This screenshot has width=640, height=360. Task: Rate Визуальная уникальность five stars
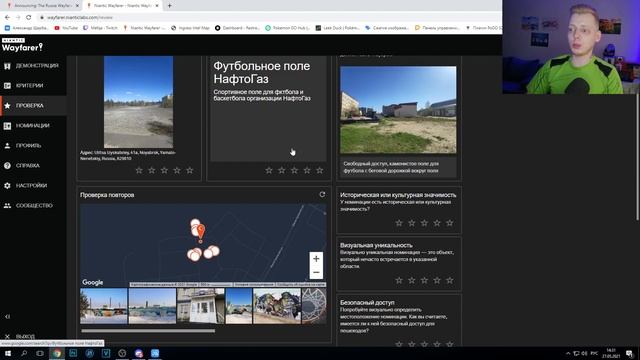point(450,280)
